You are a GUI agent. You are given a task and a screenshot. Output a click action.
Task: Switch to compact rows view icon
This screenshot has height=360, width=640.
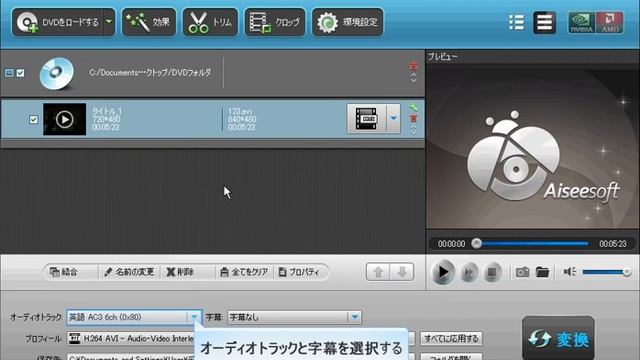coord(544,22)
